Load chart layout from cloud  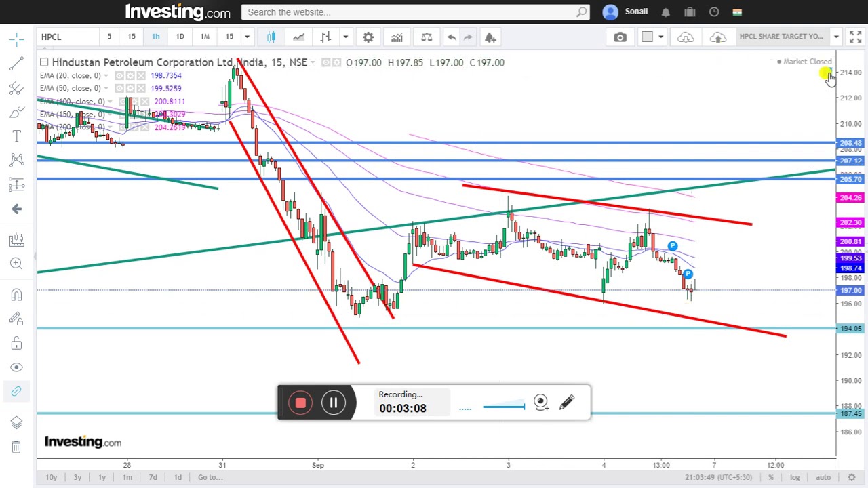(686, 37)
